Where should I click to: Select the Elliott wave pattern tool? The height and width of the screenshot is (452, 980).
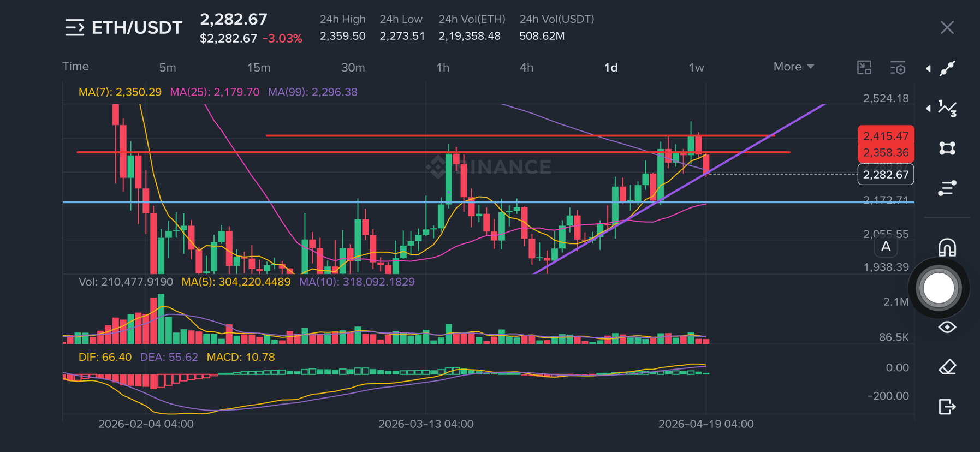click(x=947, y=108)
